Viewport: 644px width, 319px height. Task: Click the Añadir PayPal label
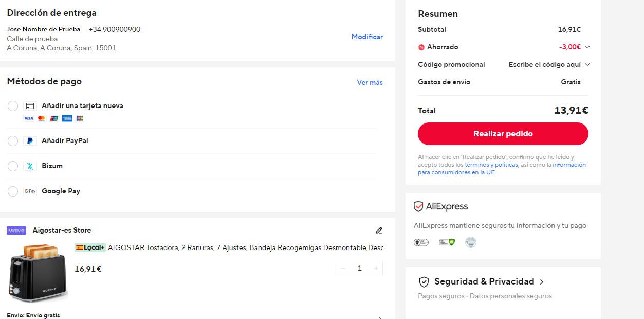point(65,141)
